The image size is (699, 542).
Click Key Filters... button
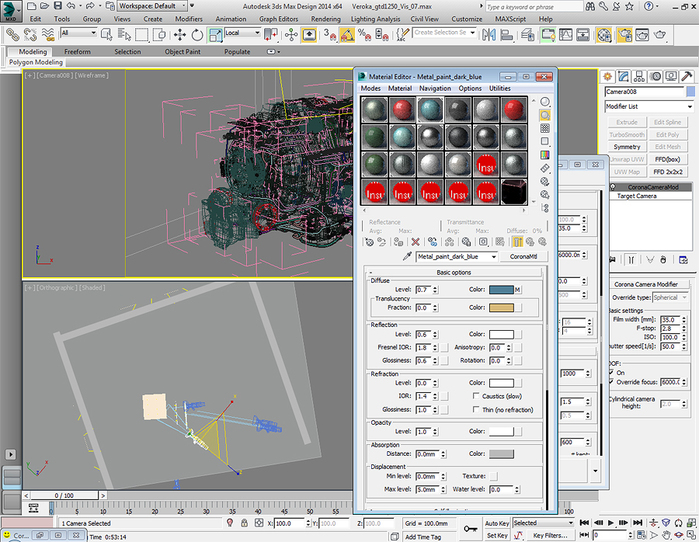(x=550, y=535)
